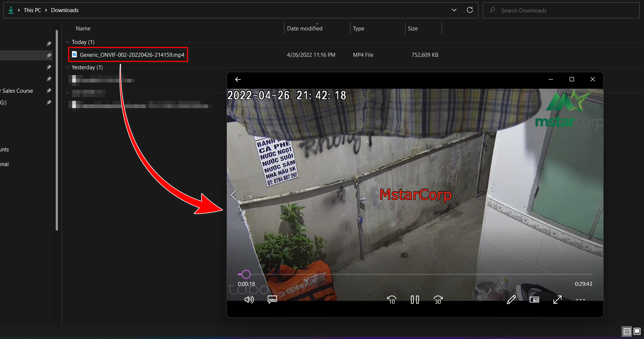Viewport: 644px width, 339px height.
Task: Open the player's more options menu
Action: coord(581,299)
